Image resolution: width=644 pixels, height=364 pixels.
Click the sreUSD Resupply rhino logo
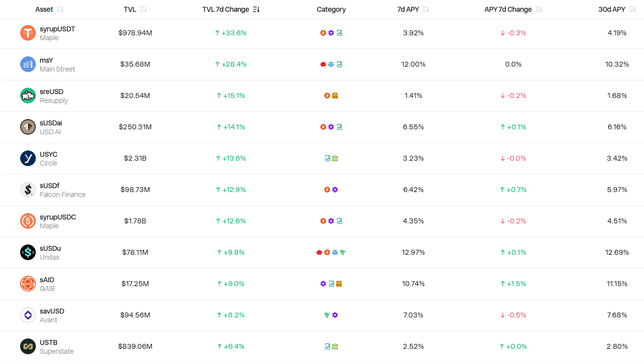tap(28, 96)
